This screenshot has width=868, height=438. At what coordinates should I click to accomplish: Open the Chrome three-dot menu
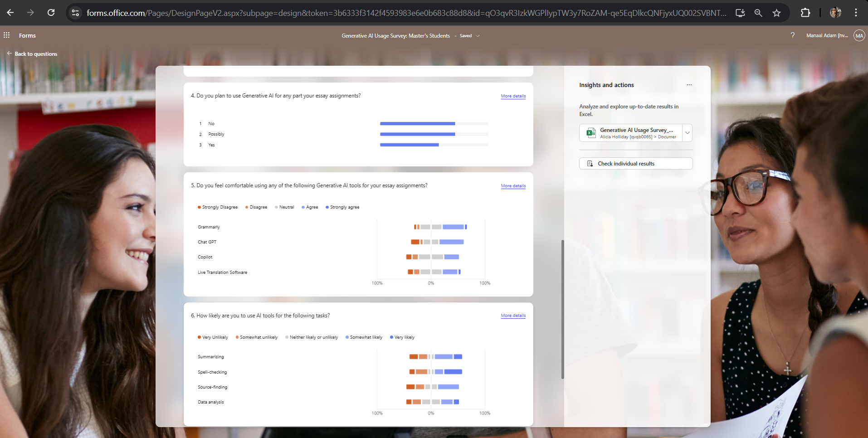click(x=856, y=13)
